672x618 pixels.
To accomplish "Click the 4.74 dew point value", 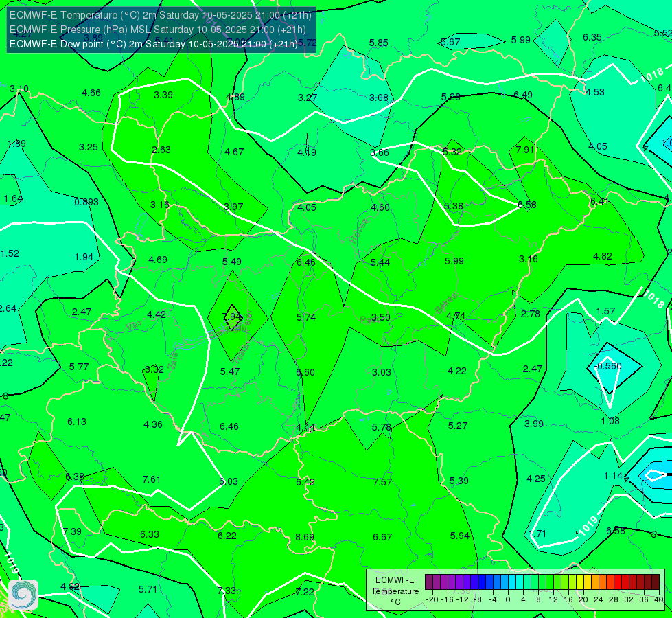I will click(456, 316).
